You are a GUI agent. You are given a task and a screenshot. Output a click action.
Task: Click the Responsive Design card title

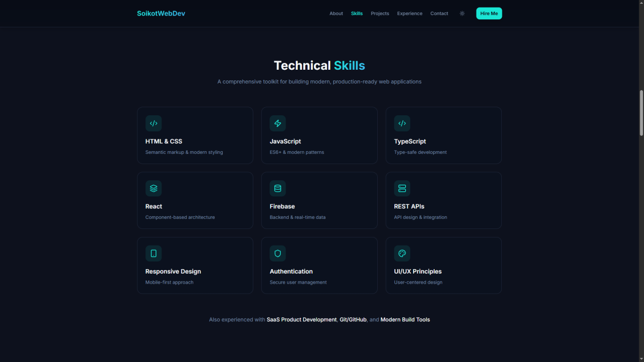pyautogui.click(x=173, y=271)
